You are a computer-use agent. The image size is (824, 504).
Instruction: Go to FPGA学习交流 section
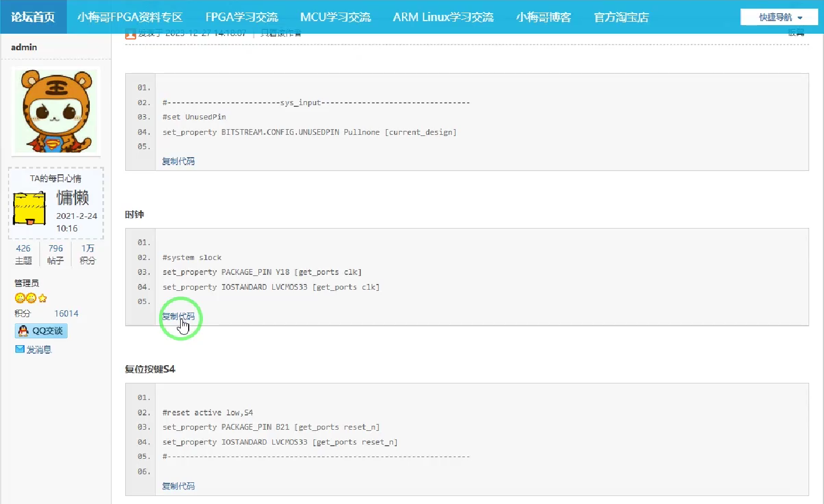(x=242, y=17)
